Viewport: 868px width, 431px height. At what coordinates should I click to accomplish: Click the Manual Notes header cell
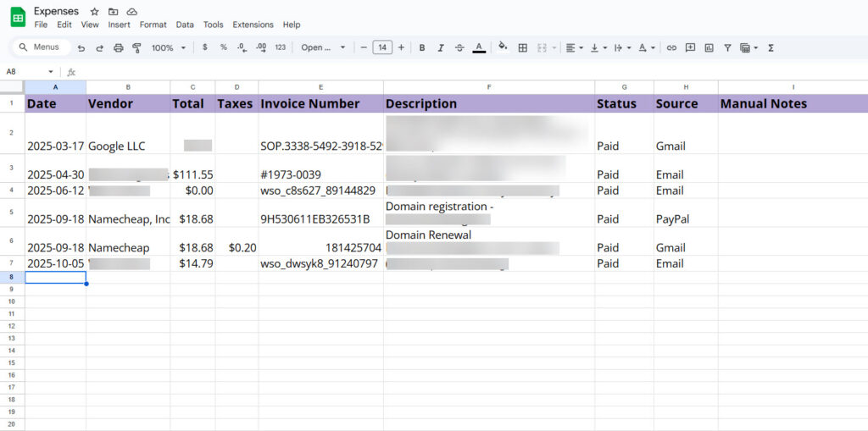tap(793, 103)
